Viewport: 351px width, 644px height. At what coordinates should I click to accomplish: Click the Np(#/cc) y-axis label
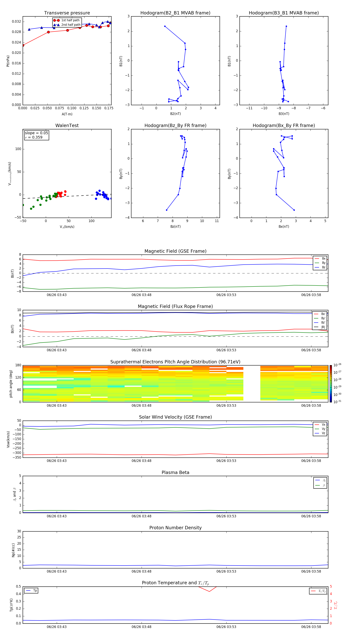click(13, 550)
